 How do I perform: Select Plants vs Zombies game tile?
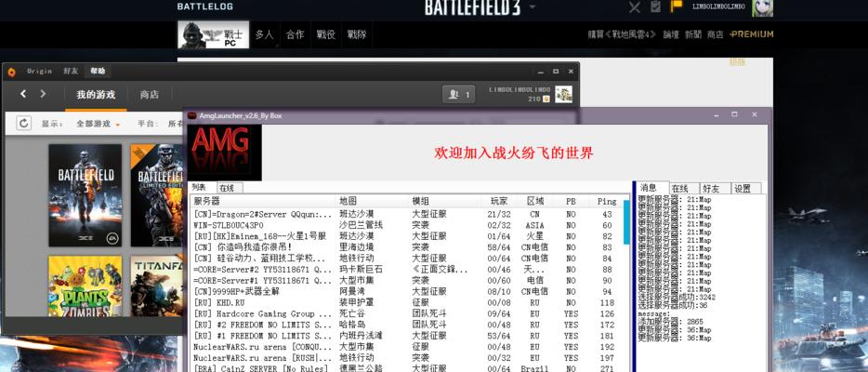(85, 286)
